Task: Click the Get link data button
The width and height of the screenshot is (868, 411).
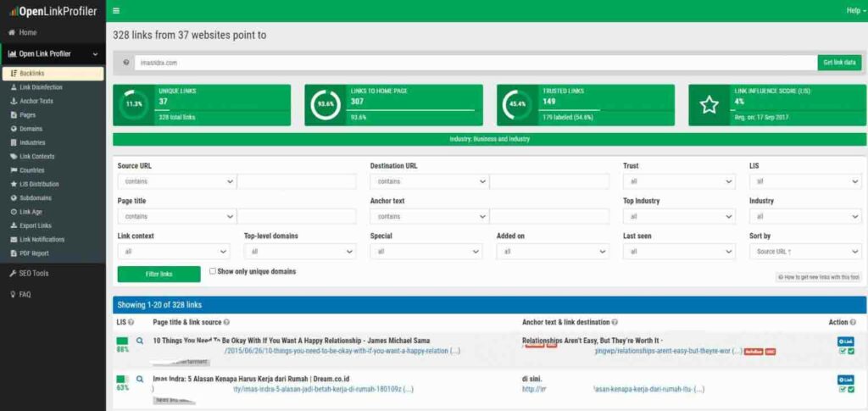Action: (x=839, y=63)
